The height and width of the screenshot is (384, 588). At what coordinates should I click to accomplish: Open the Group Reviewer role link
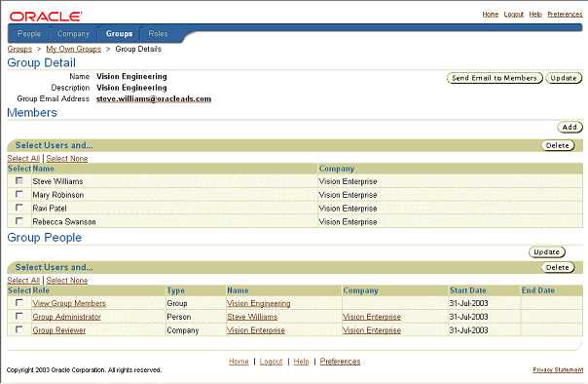pos(58,330)
